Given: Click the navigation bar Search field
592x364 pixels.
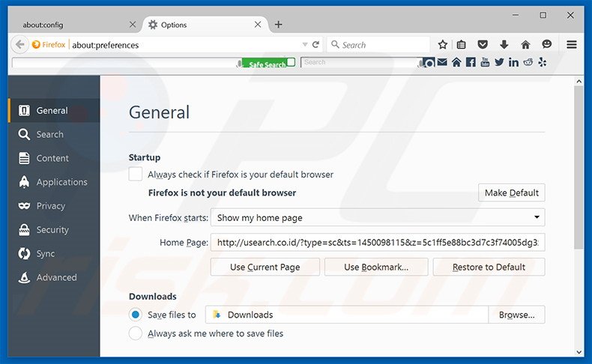Looking at the screenshot, I should click(x=378, y=45).
